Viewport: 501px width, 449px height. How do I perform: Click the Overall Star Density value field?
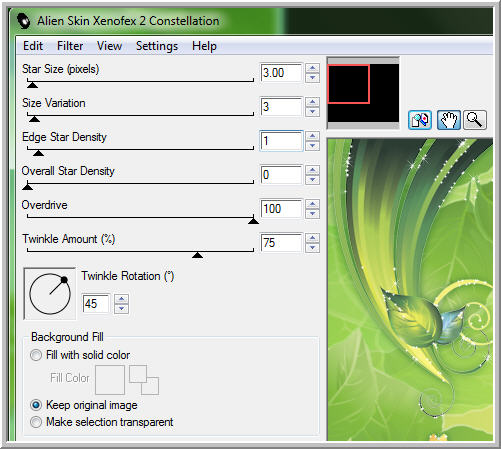tap(281, 175)
